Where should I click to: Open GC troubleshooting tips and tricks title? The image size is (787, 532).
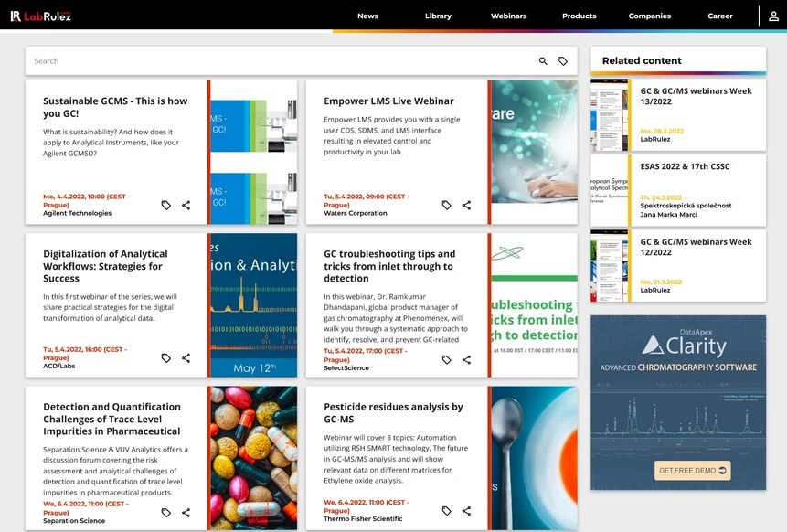[389, 266]
